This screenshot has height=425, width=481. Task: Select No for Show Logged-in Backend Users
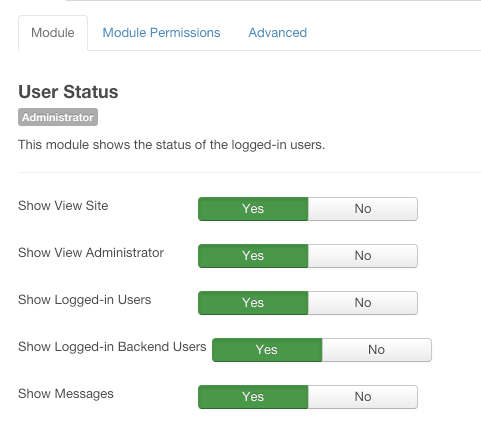coord(377,350)
